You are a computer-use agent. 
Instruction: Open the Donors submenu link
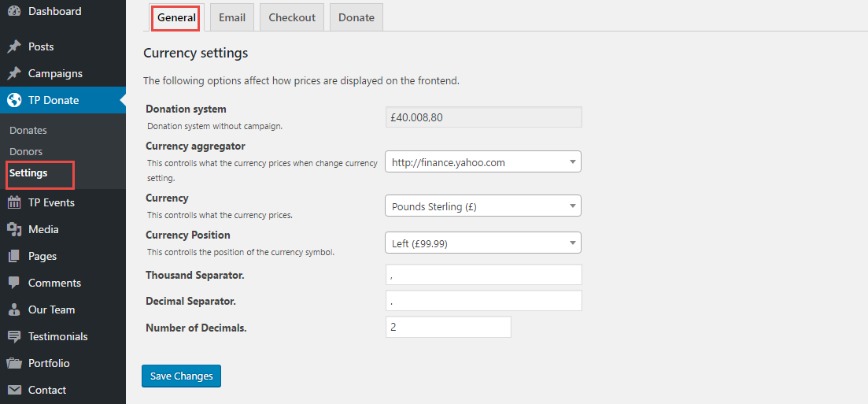click(x=26, y=151)
